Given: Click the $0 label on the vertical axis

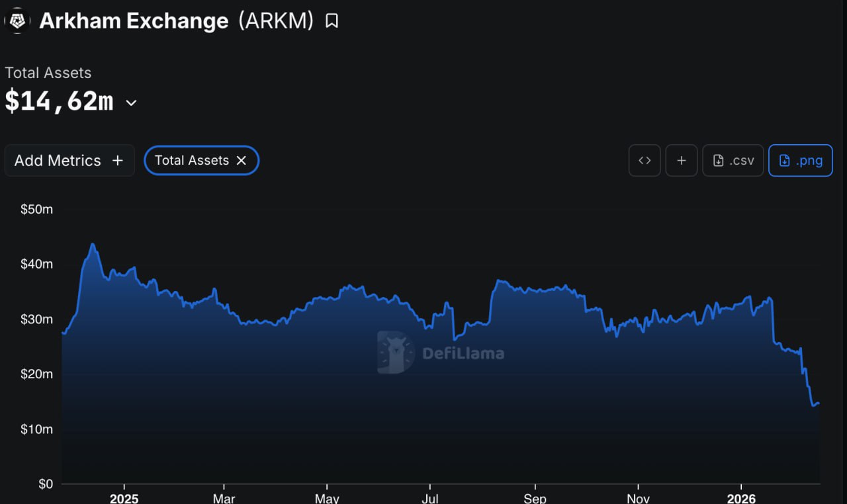Looking at the screenshot, I should click(x=45, y=484).
